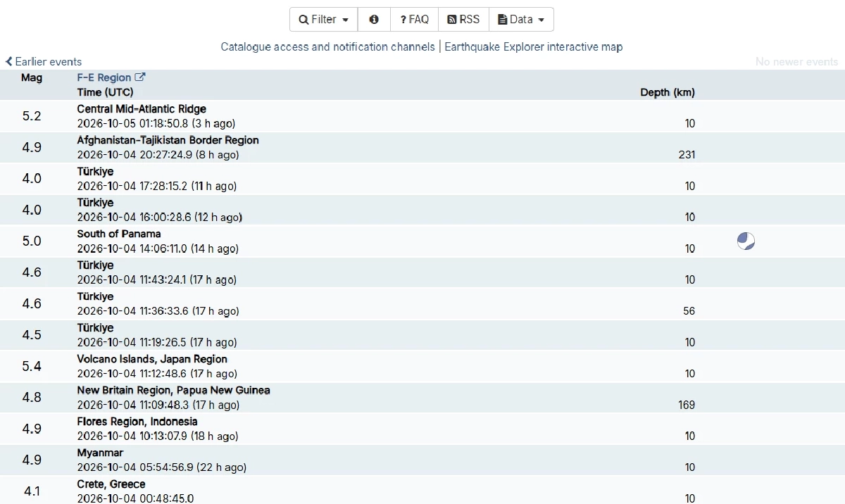This screenshot has height=504, width=845.
Task: Click the F-E Region column header
Action: coord(104,77)
